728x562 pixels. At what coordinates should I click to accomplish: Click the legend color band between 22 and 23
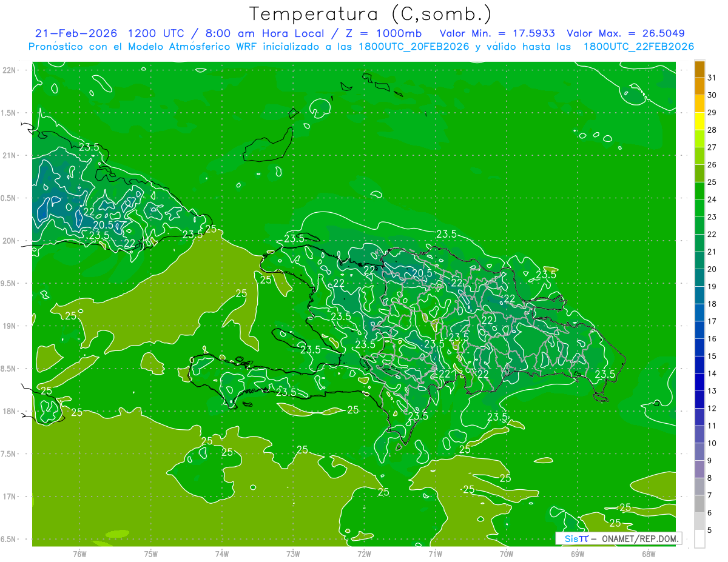tap(699, 226)
